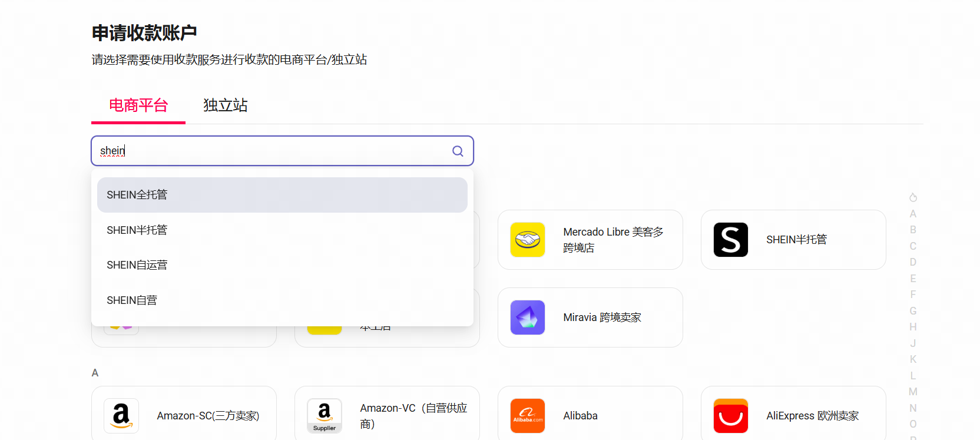Click the Amazon Supplier logo icon

(x=325, y=416)
